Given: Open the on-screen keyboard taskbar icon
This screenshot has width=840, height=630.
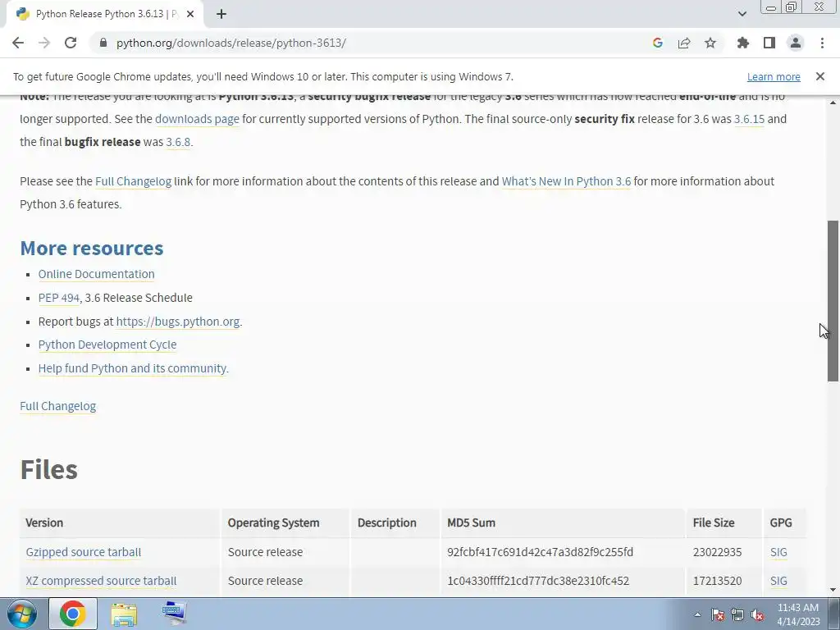Looking at the screenshot, I should [174, 614].
